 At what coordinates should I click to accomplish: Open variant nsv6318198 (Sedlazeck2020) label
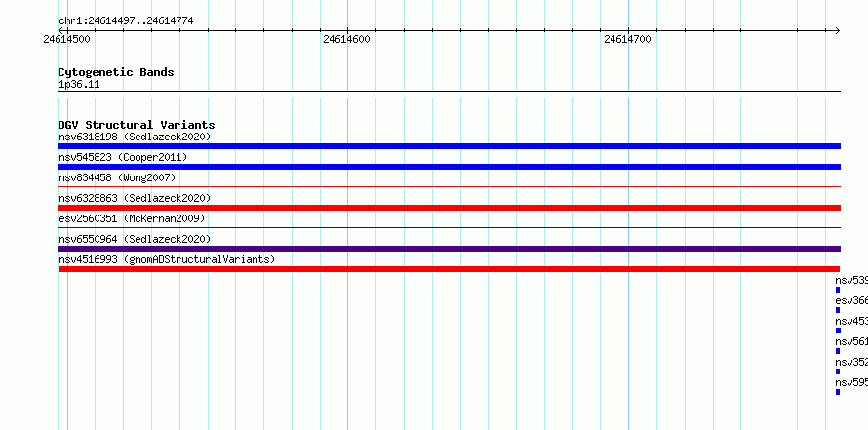135,137
